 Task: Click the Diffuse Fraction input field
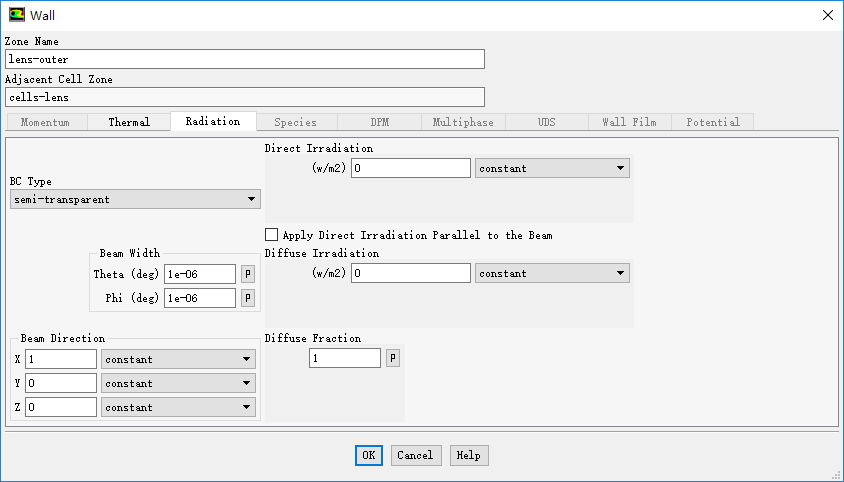tap(344, 358)
